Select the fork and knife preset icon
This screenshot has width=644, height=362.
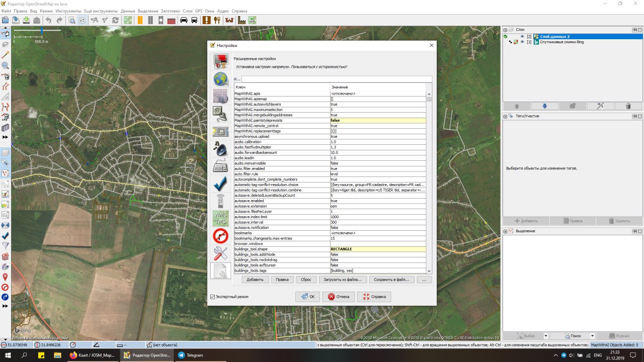tap(217, 20)
